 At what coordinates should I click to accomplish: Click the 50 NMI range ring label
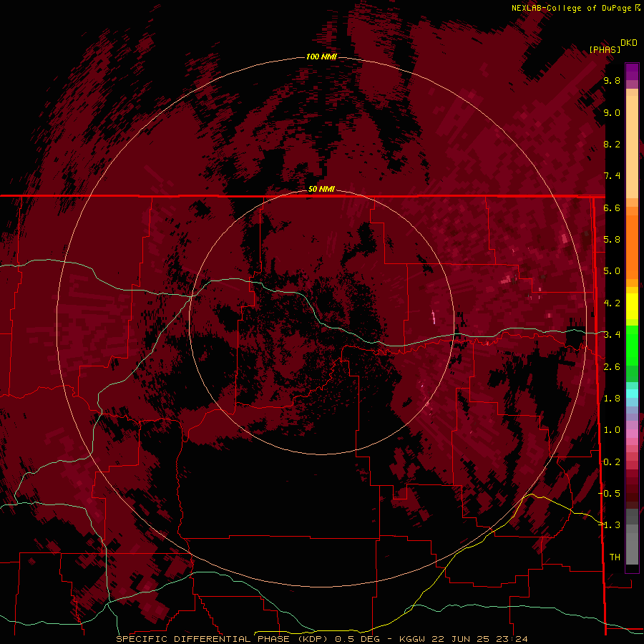point(321,189)
